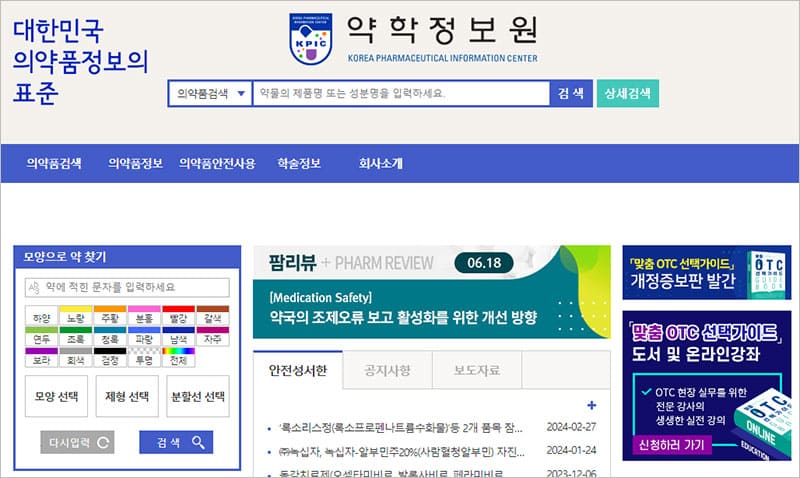
Task: Click the 다시입력 reset button with refresh icon
Action: 76,442
